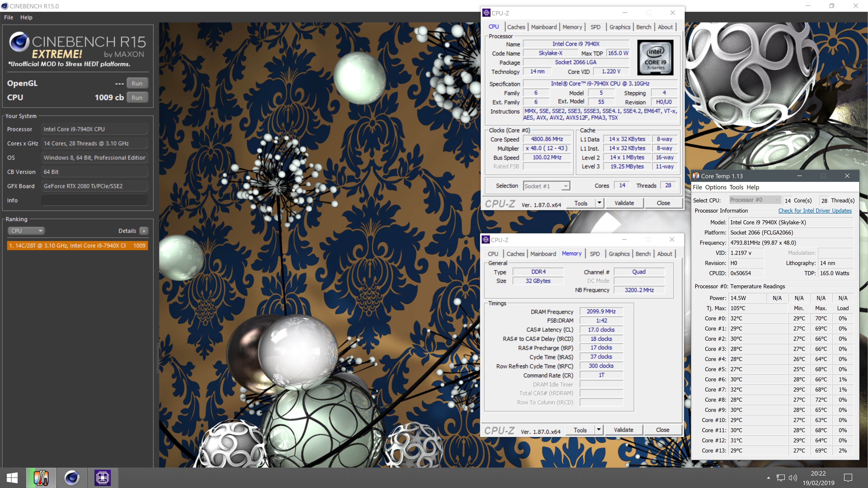Run the OpenGL benchmark
Screen dimensions: 868x488
coord(137,83)
